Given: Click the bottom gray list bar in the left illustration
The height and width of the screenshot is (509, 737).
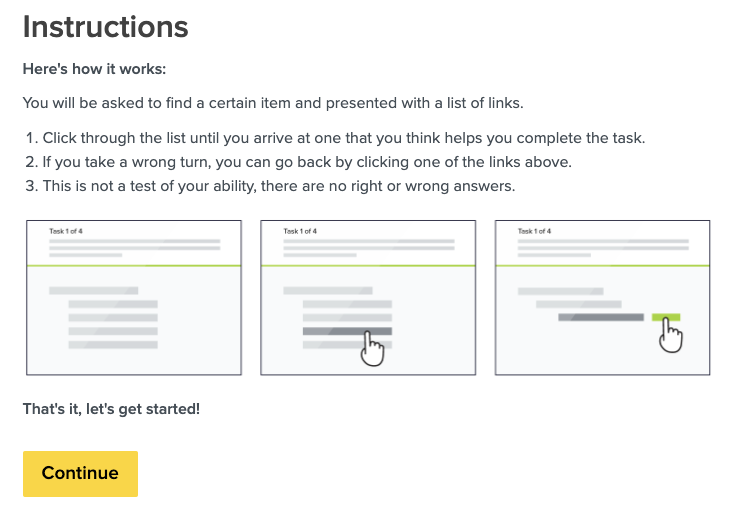Looking at the screenshot, I should [x=113, y=345].
